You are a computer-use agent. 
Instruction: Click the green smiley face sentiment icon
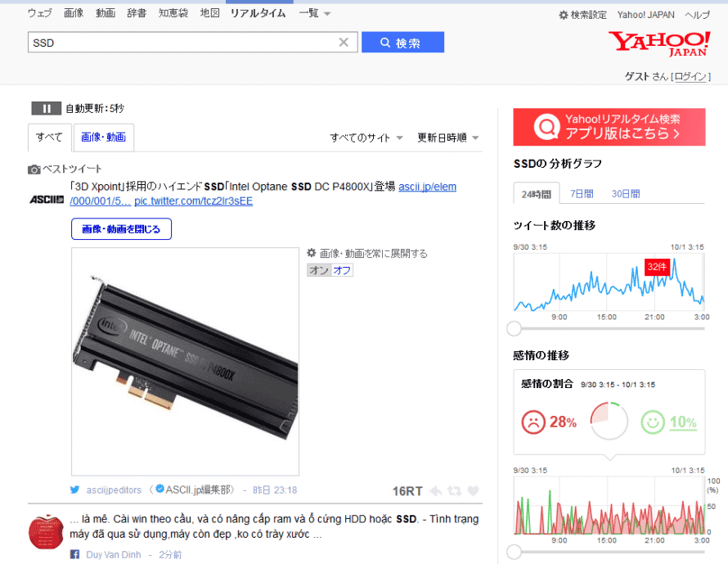pos(653,422)
